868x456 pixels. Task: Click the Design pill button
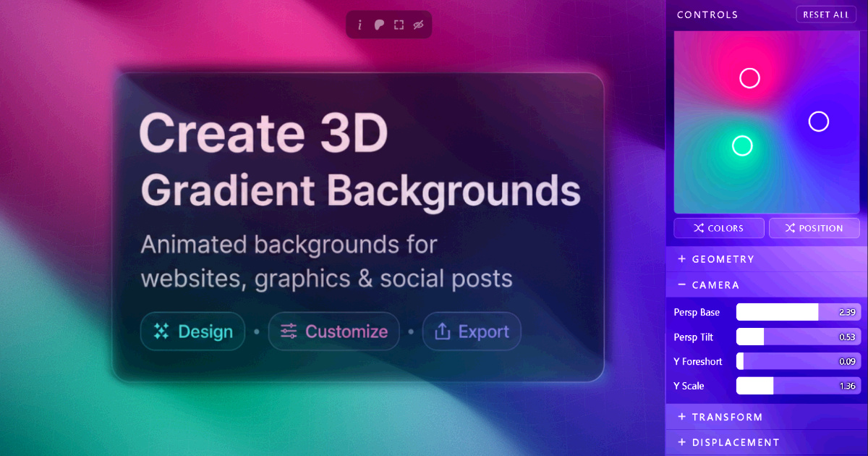(192, 332)
